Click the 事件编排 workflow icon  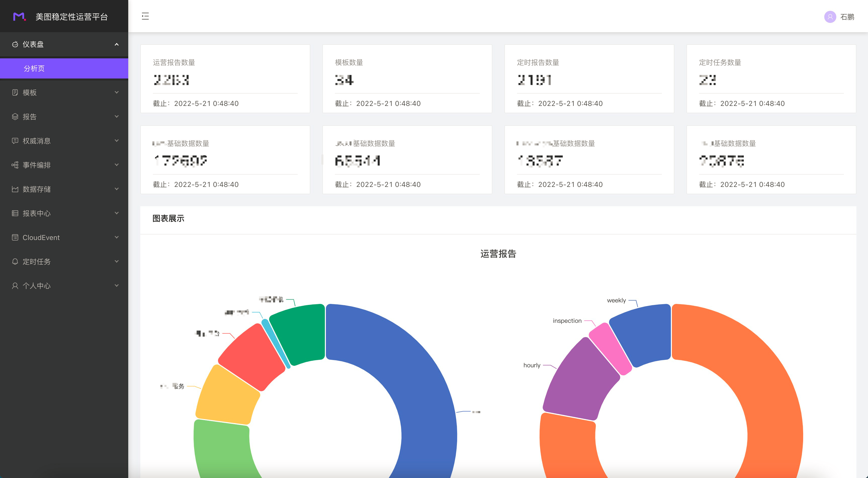pos(15,165)
